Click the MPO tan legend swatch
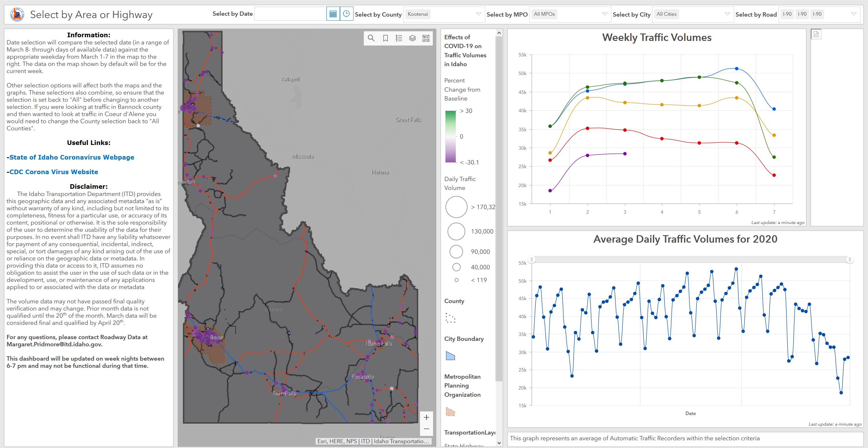This screenshot has width=868, height=448. 450,412
